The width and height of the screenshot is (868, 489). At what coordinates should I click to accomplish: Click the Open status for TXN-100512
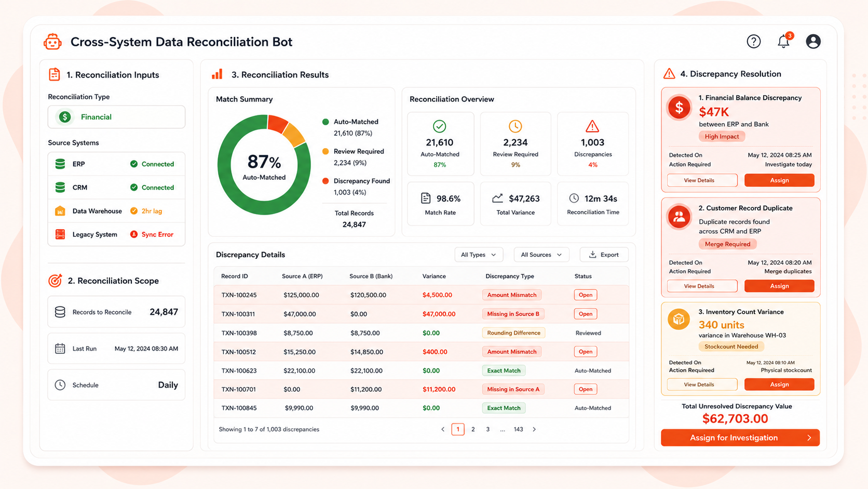(586, 352)
